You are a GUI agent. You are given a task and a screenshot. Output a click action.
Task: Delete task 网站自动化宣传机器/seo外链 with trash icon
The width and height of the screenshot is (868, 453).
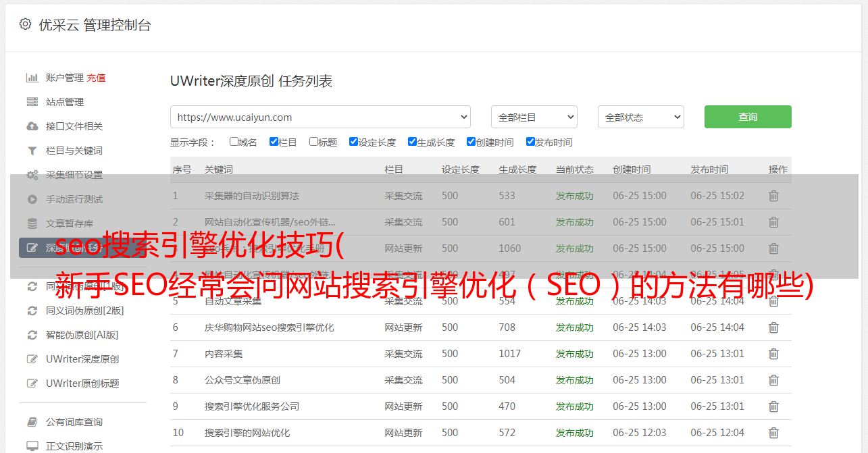click(x=773, y=222)
